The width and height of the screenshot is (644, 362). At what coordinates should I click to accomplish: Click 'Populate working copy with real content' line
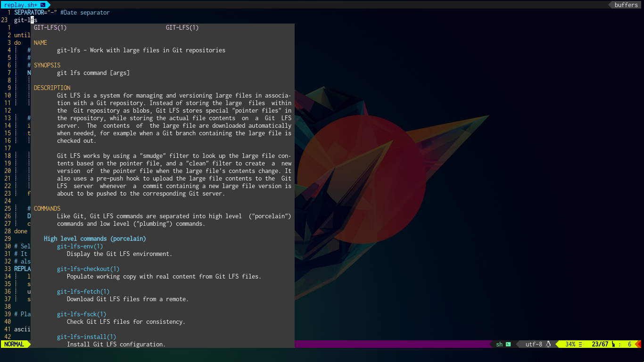(164, 276)
